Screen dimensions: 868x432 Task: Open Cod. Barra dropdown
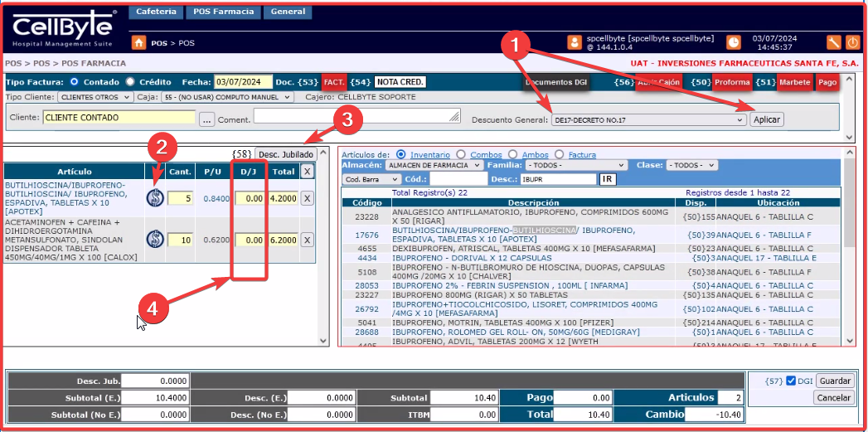coord(371,179)
